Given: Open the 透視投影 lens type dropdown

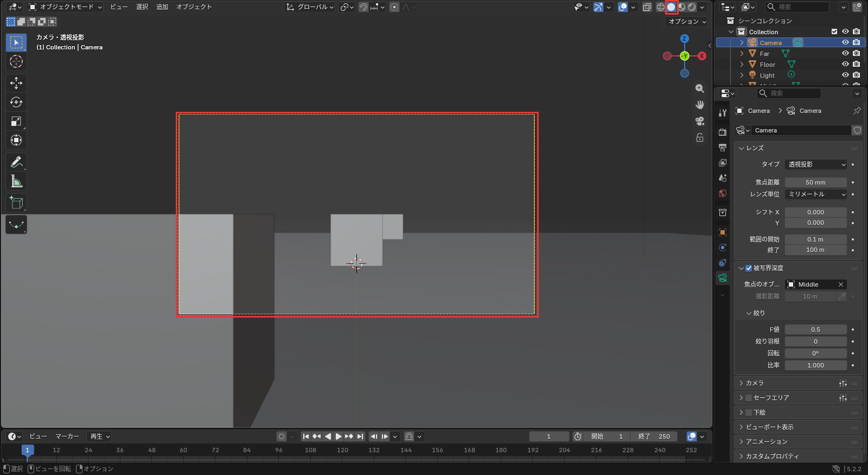Looking at the screenshot, I should (x=816, y=164).
